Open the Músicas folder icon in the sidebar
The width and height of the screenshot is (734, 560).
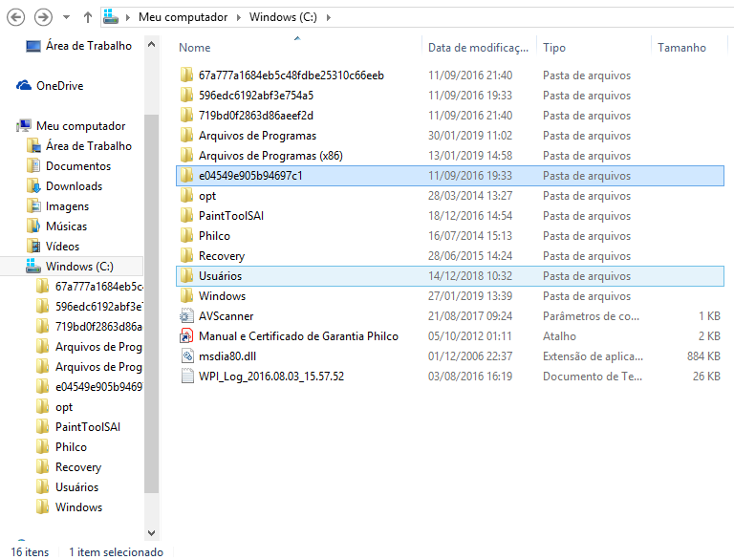(33, 226)
